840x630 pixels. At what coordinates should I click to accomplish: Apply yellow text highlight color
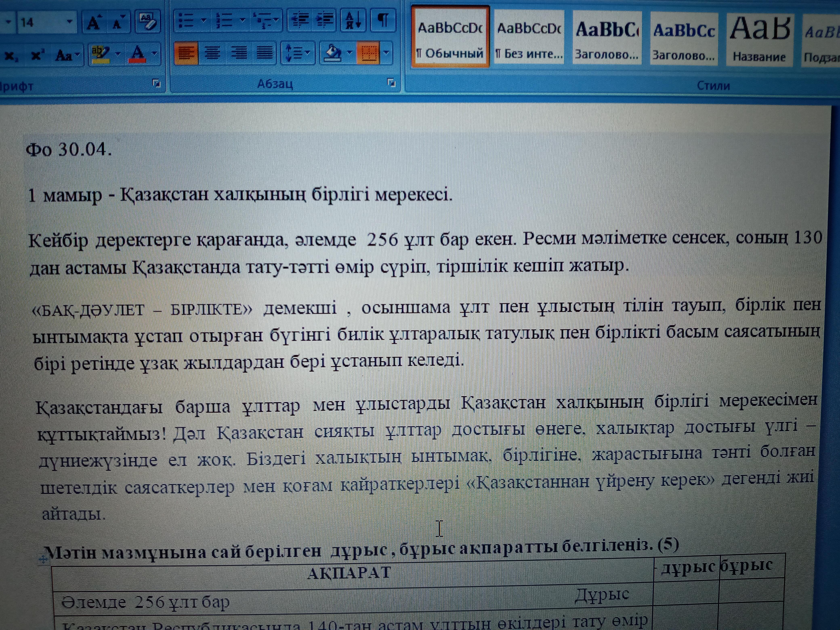click(101, 55)
